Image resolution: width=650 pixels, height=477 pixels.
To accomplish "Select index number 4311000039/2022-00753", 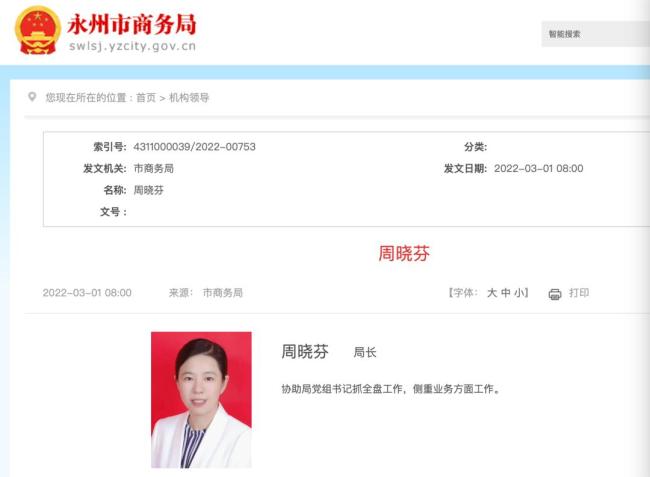I will [194, 147].
